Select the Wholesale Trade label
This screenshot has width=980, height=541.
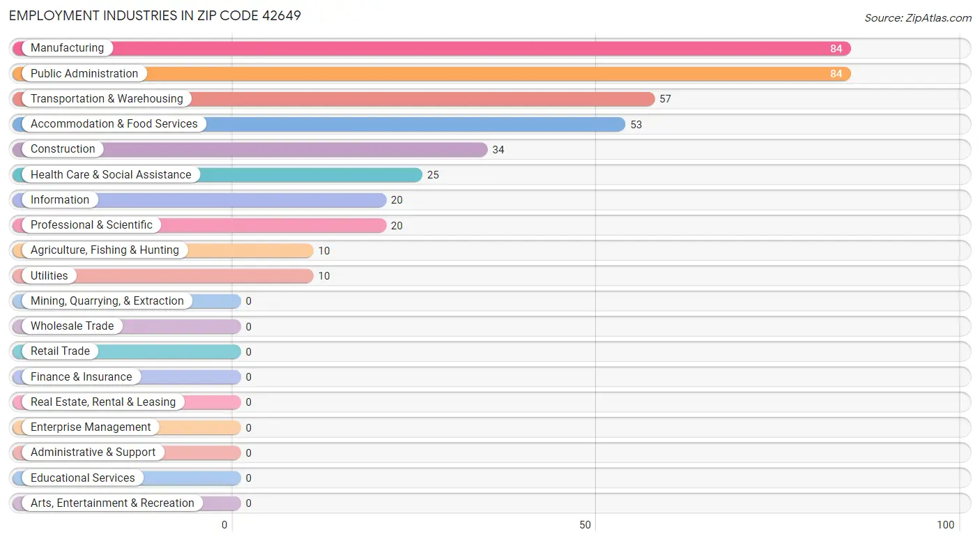point(72,326)
